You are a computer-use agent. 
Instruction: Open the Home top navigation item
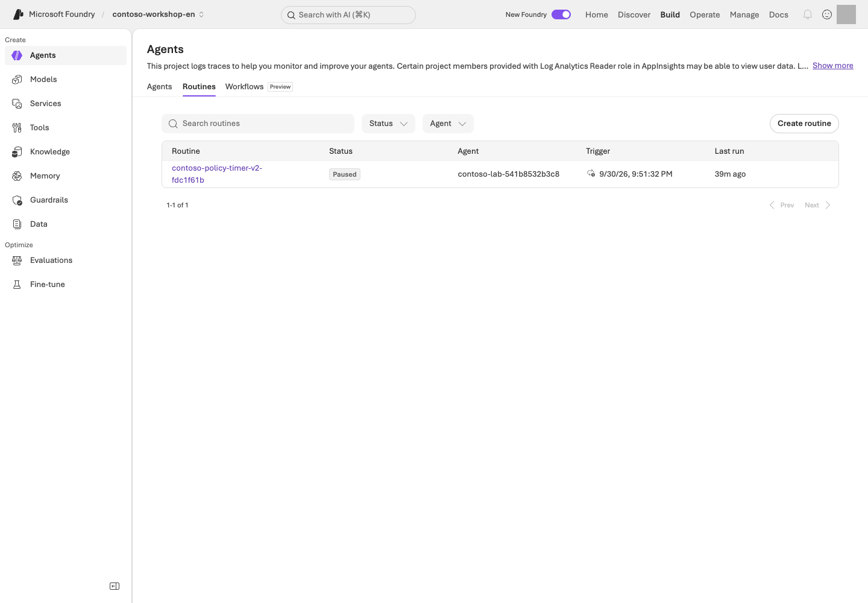coord(597,14)
